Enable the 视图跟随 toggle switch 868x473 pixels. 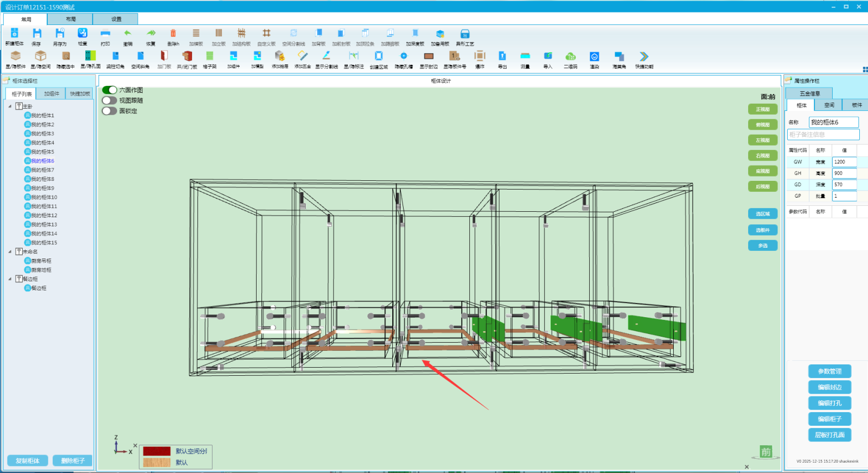(x=110, y=100)
